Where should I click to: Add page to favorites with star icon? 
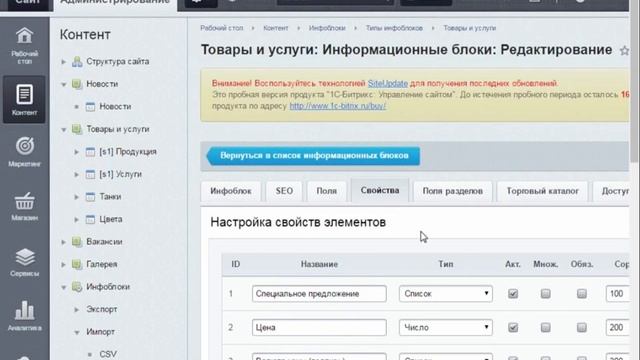coord(624,51)
